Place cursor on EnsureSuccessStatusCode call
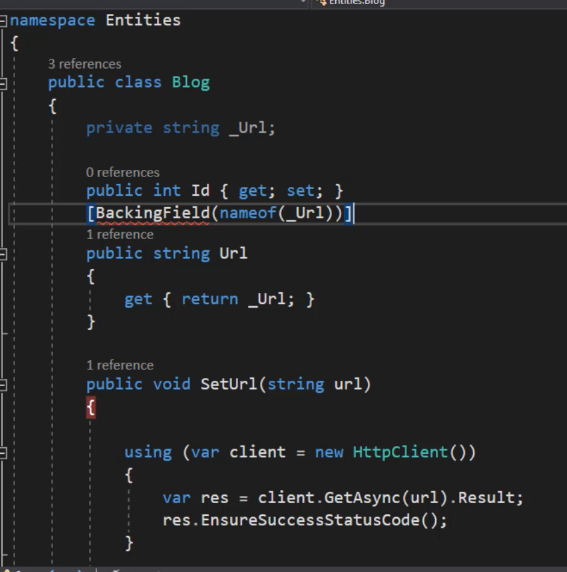Image resolution: width=567 pixels, height=572 pixels. [310, 520]
